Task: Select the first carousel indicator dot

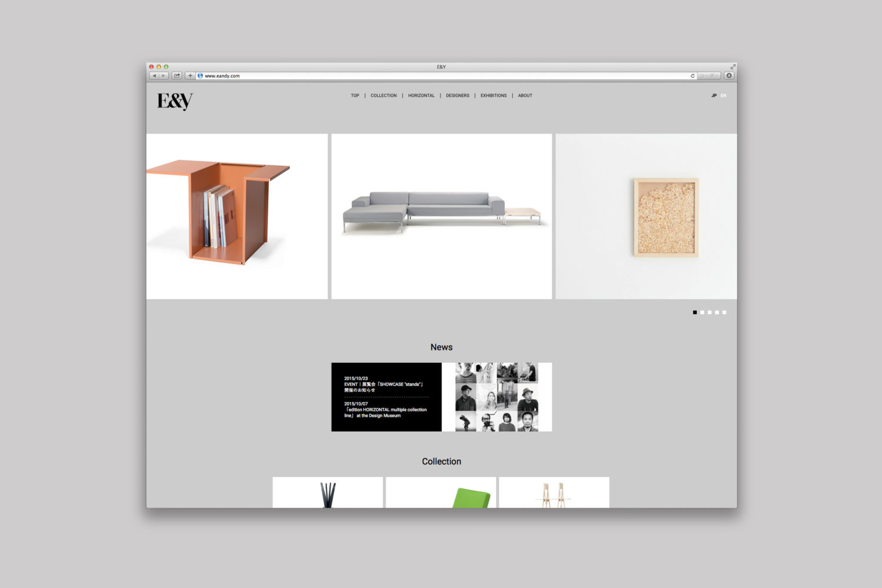Action: pos(695,312)
